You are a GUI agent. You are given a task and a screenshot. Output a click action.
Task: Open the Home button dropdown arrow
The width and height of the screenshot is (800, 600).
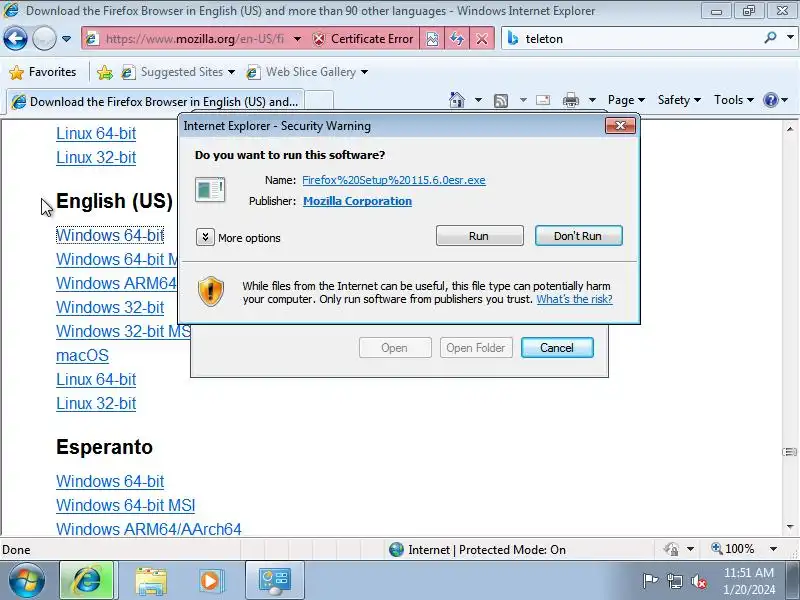[x=478, y=100]
